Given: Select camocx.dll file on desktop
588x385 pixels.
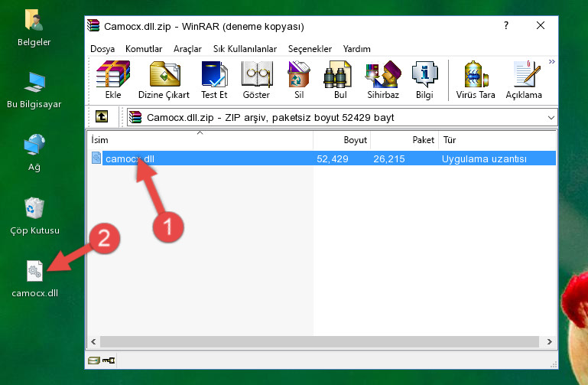Looking at the screenshot, I should tap(34, 279).
